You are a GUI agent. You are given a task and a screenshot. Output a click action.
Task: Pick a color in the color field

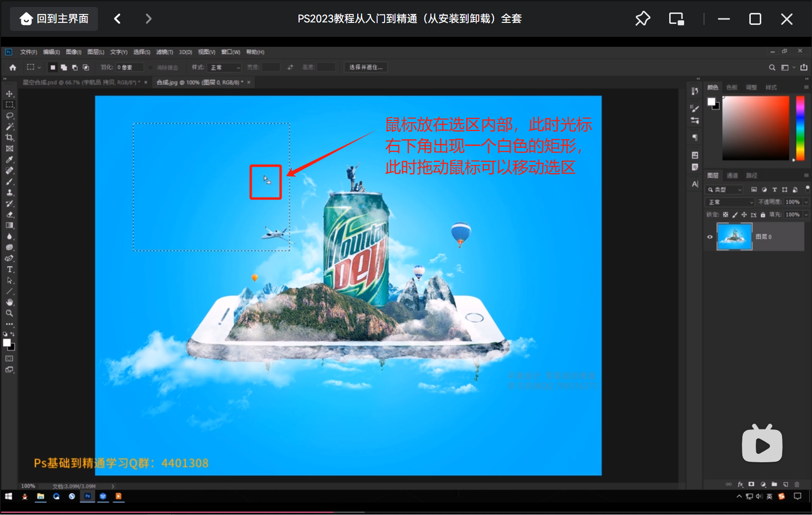756,128
